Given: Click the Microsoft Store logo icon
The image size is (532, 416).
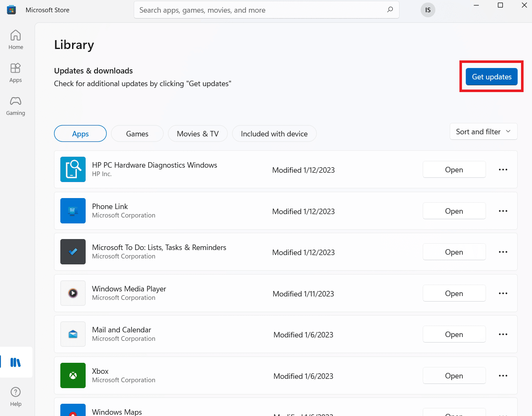Looking at the screenshot, I should [x=11, y=9].
